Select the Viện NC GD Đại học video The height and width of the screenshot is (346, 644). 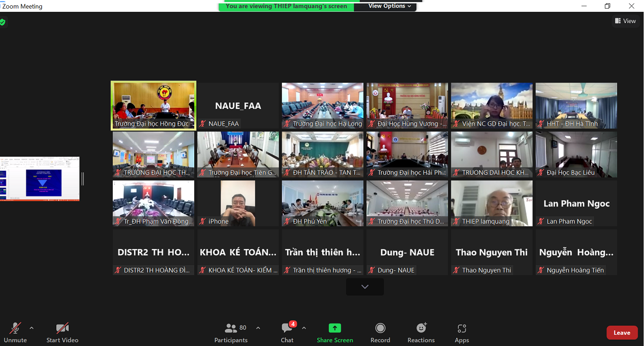point(492,106)
